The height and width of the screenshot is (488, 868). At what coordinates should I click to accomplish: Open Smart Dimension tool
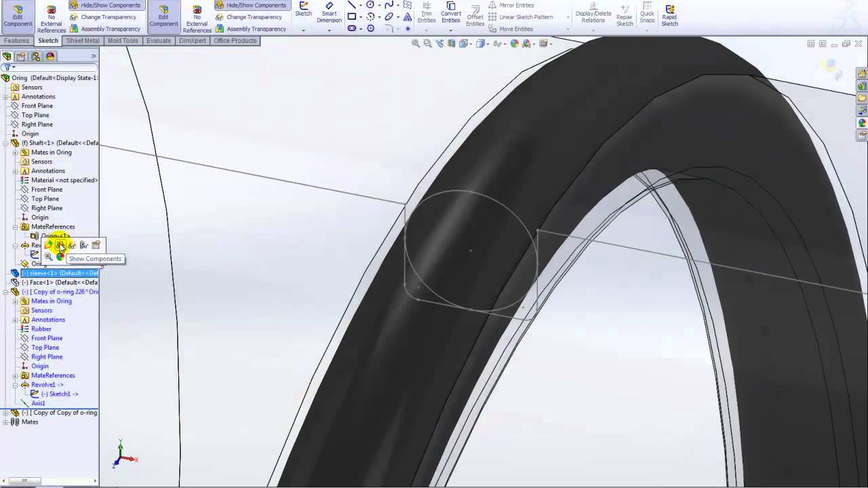pos(329,12)
